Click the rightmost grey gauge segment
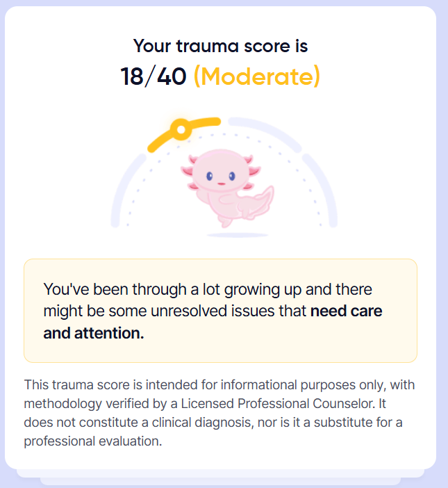448x488 pixels. [321, 189]
